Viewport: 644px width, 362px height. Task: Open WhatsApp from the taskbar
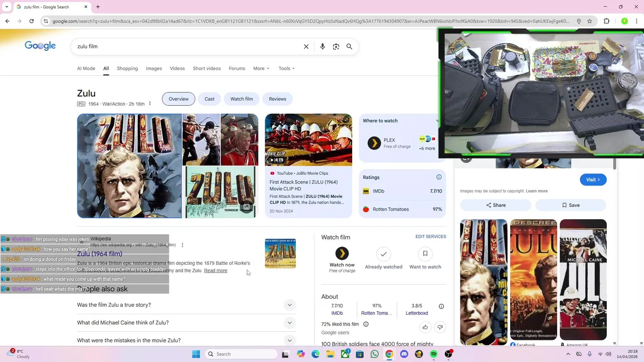pos(374,354)
